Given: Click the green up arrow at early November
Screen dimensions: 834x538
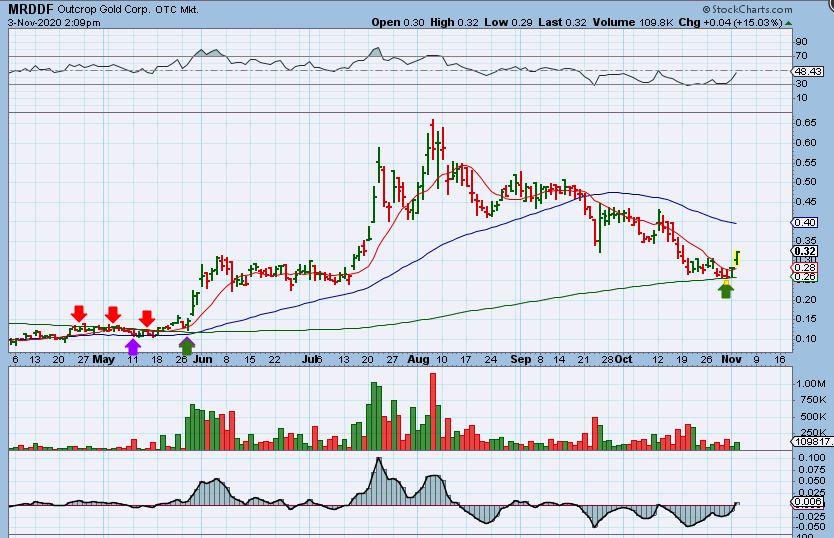Looking at the screenshot, I should point(727,290).
